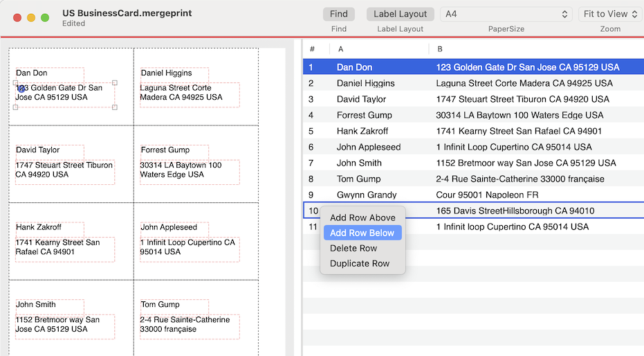Select Daniel Higgins name on label preview
Image resolution: width=644 pixels, height=356 pixels.
(174, 75)
